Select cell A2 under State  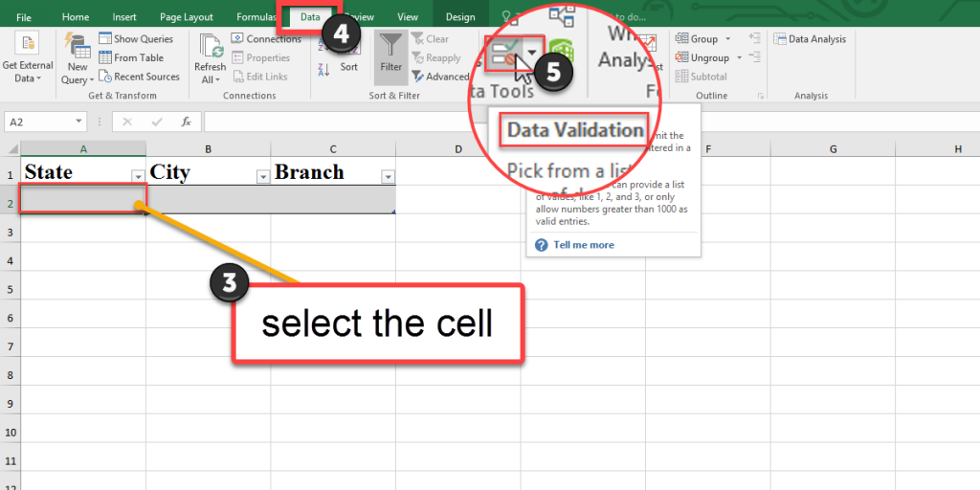pyautogui.click(x=83, y=199)
